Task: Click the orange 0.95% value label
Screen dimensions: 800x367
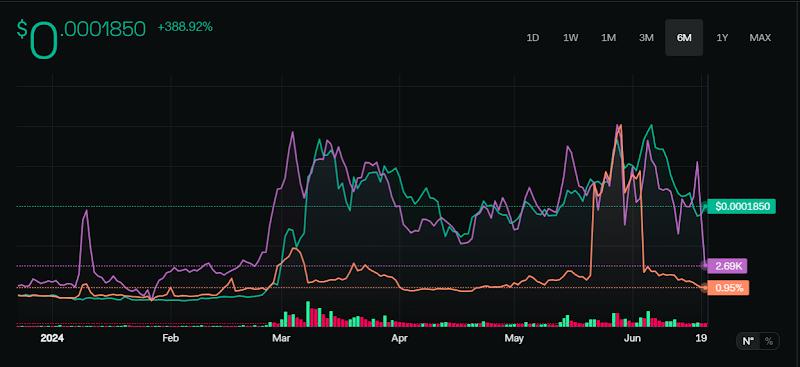Action: [x=729, y=288]
